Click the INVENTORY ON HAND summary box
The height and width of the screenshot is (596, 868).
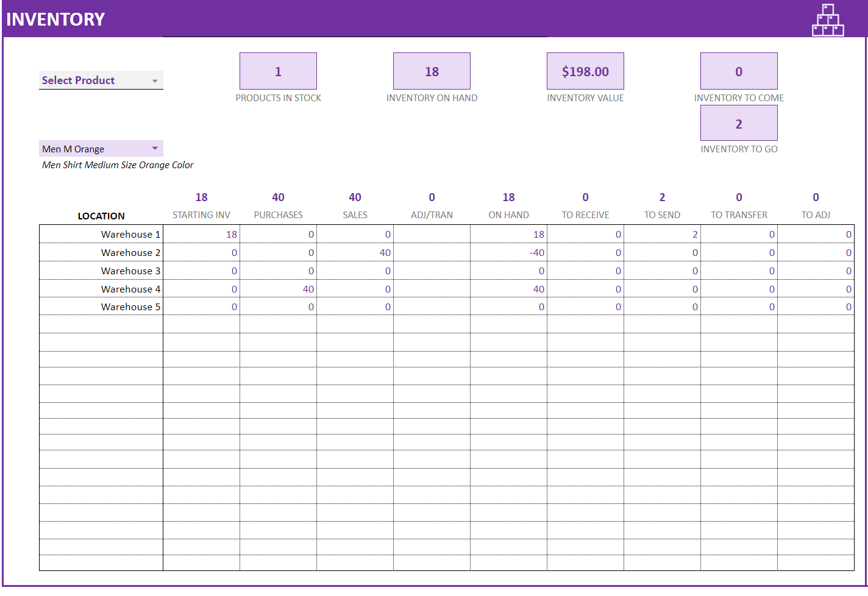tap(432, 71)
